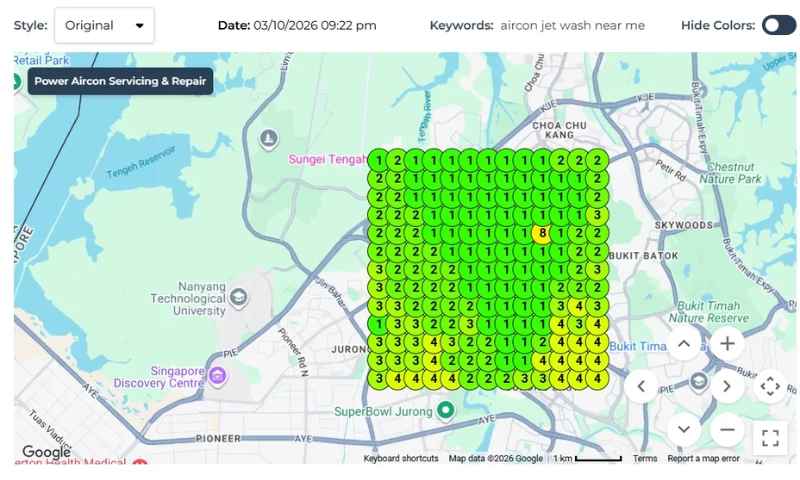Click the boat ramp marker near Tengeh Reservoir
This screenshot has width=800, height=480.
268,138
